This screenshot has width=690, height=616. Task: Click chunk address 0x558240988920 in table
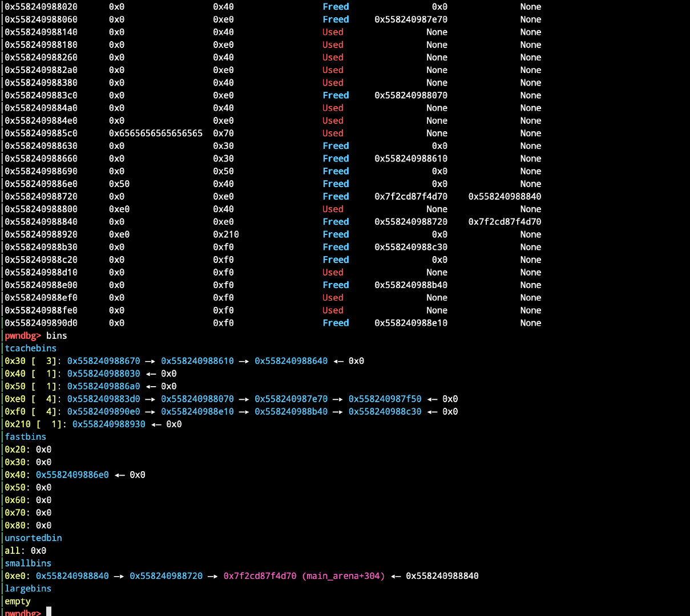tap(41, 234)
